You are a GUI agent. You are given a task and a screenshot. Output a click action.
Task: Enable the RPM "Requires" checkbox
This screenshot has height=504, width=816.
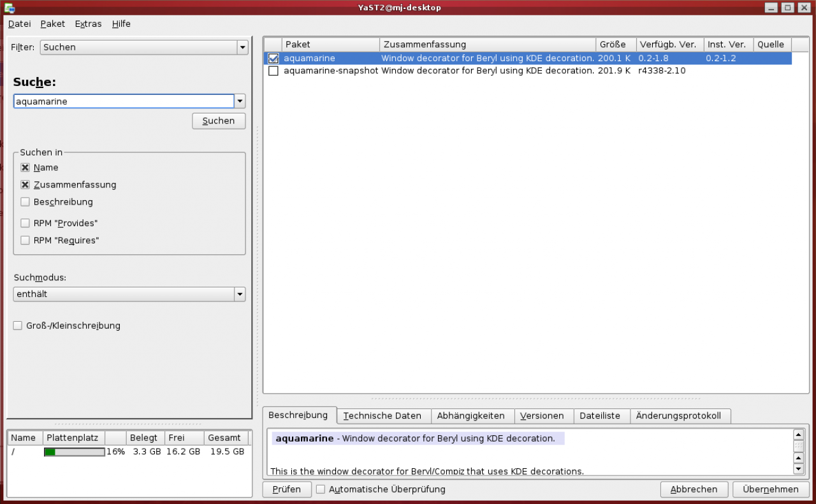pyautogui.click(x=25, y=240)
